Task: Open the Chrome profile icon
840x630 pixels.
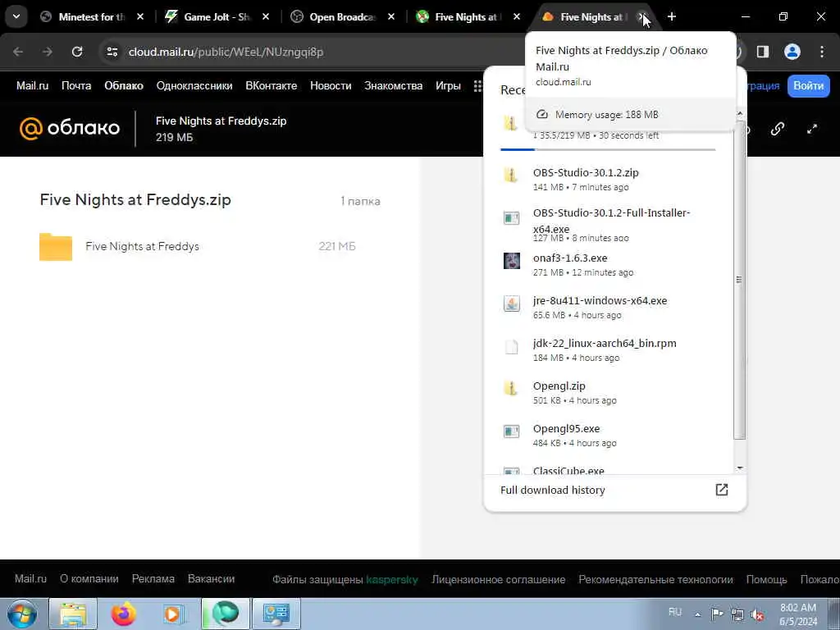Action: point(792,52)
